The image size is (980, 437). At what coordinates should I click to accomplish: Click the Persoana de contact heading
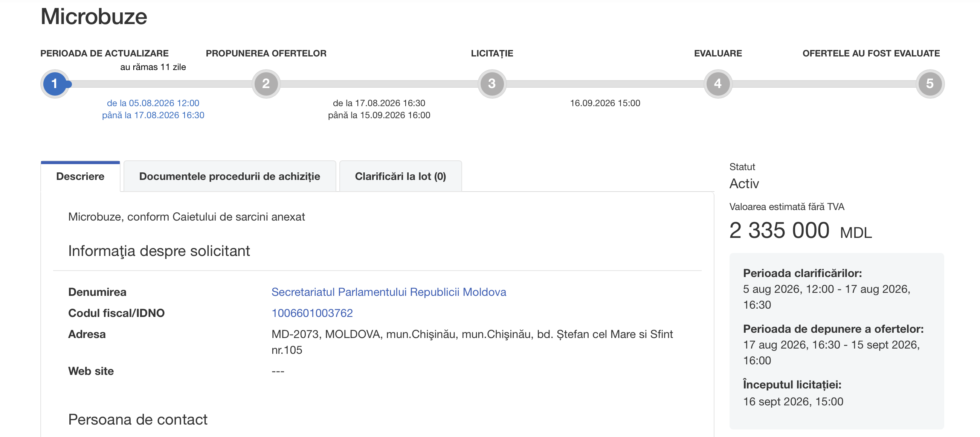pyautogui.click(x=138, y=420)
